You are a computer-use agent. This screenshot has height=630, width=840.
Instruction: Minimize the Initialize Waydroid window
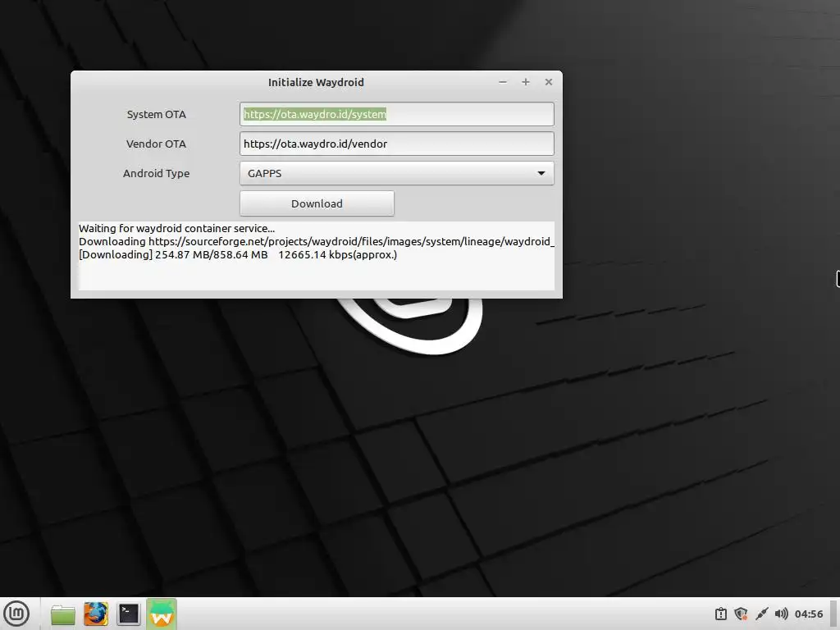click(x=503, y=82)
